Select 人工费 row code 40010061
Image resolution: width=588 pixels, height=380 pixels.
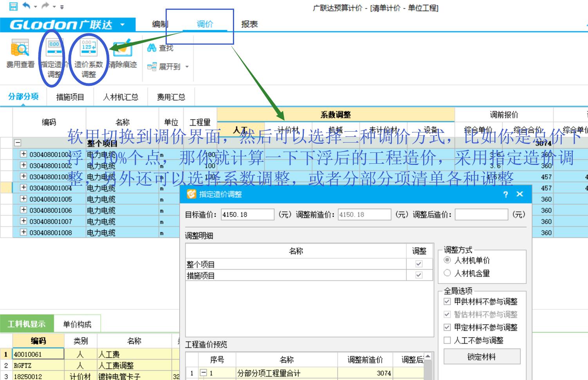point(38,354)
